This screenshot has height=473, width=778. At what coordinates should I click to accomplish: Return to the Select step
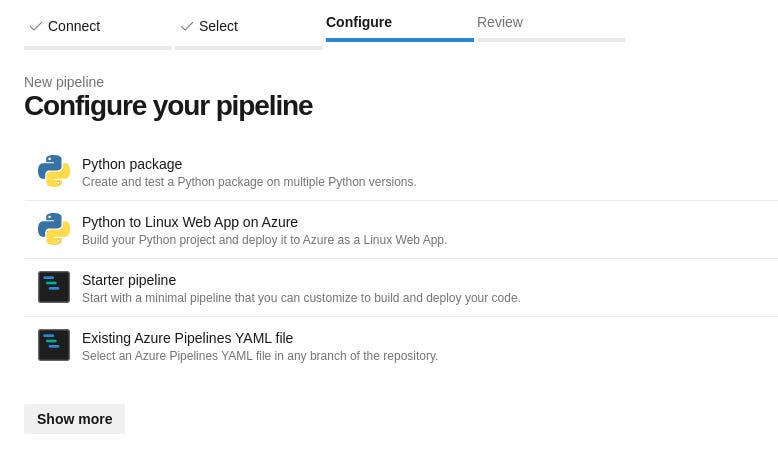coord(218,26)
